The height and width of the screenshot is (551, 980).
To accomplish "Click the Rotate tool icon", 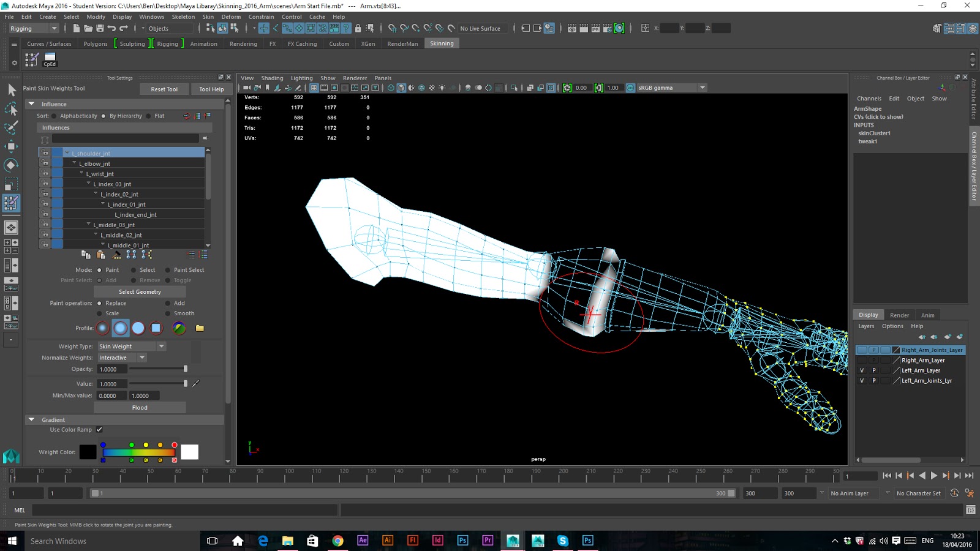I will tap(11, 165).
